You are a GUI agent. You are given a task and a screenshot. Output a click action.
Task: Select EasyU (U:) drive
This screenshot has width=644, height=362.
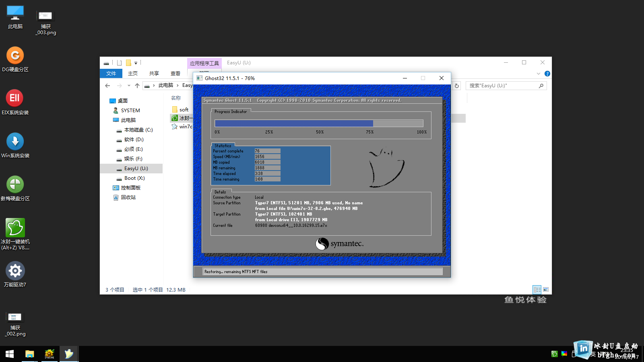click(x=132, y=169)
